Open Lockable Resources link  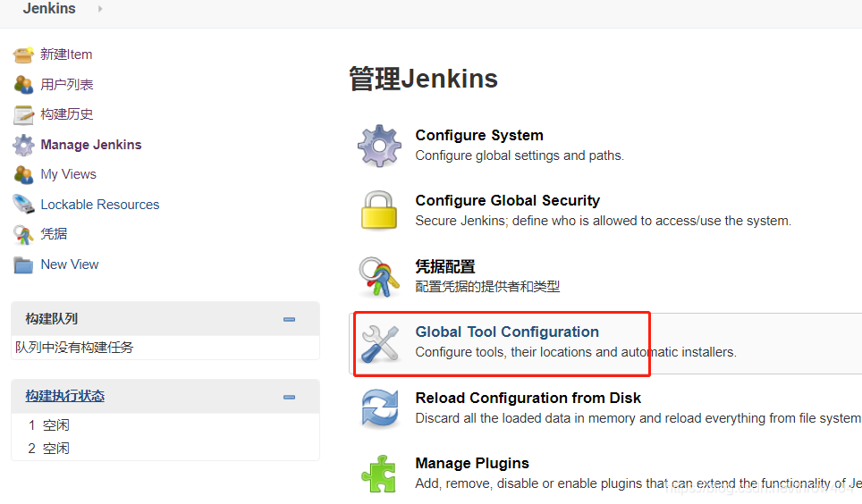[100, 205]
